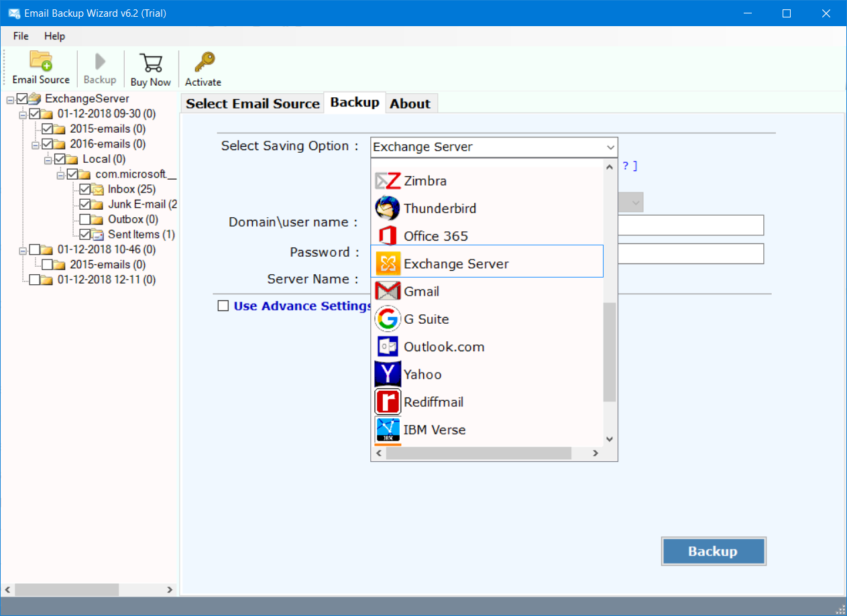Select the Office 365 icon in the list
Image resolution: width=847 pixels, height=616 pixels.
click(388, 236)
